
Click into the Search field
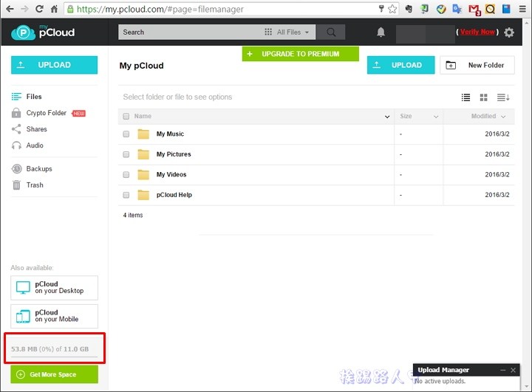[x=190, y=32]
